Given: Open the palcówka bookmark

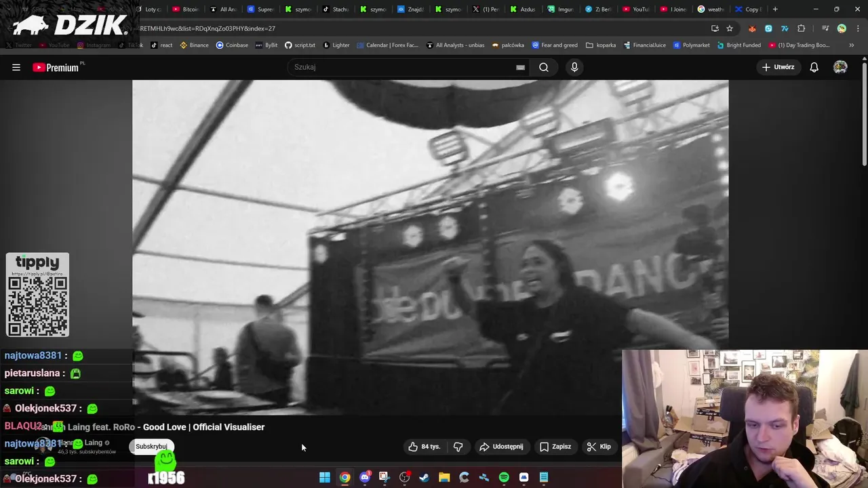Looking at the screenshot, I should [508, 45].
